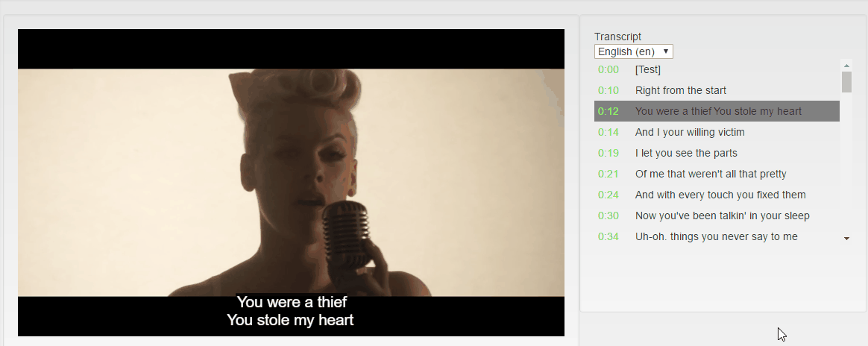Open the English (en) transcript language dropdown

(633, 51)
